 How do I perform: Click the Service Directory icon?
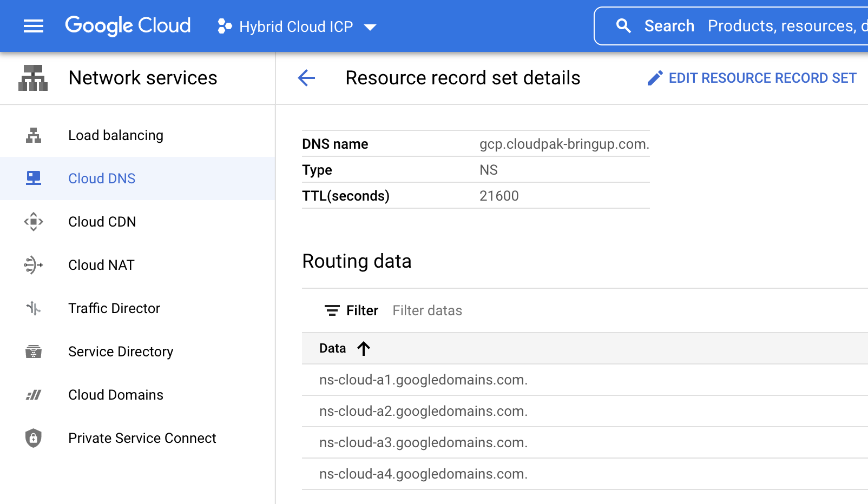pos(34,352)
